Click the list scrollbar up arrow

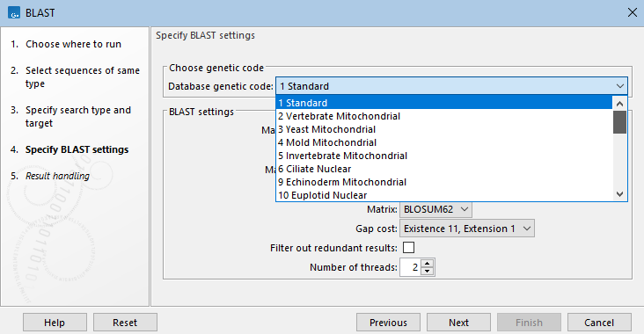(619, 104)
